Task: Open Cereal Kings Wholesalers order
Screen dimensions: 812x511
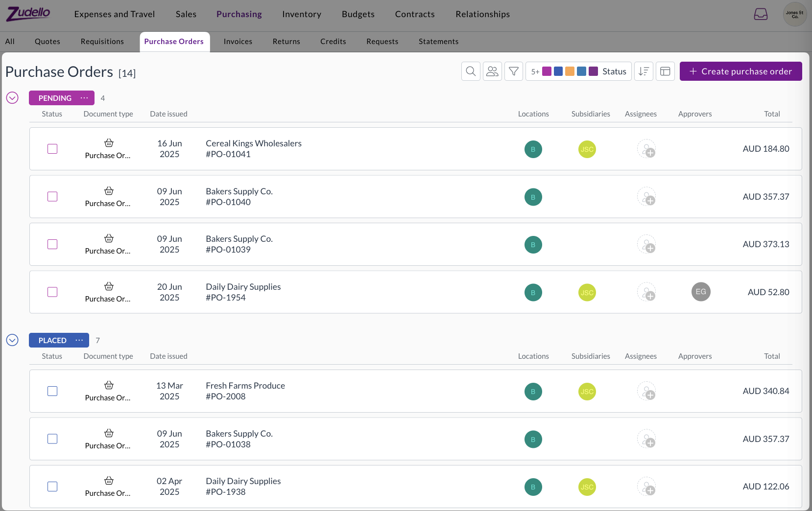Action: (415, 149)
